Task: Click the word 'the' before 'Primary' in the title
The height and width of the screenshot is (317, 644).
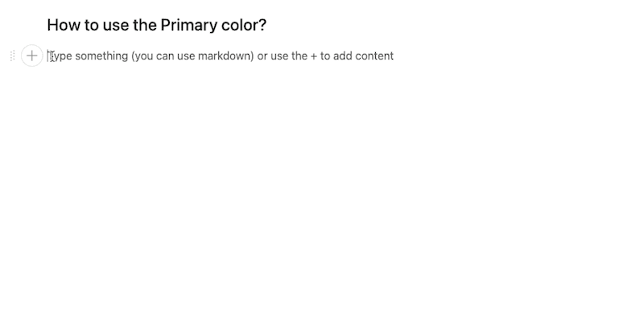Action: click(x=145, y=25)
